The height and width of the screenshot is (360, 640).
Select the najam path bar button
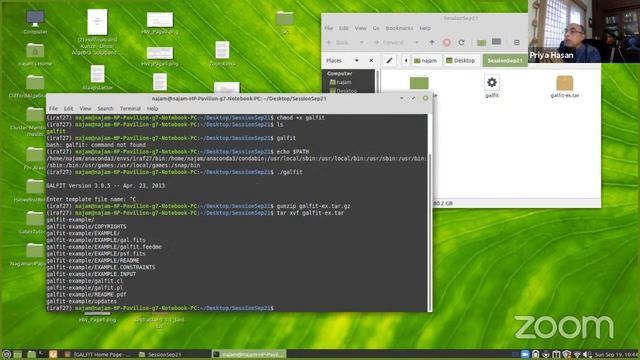[426, 60]
